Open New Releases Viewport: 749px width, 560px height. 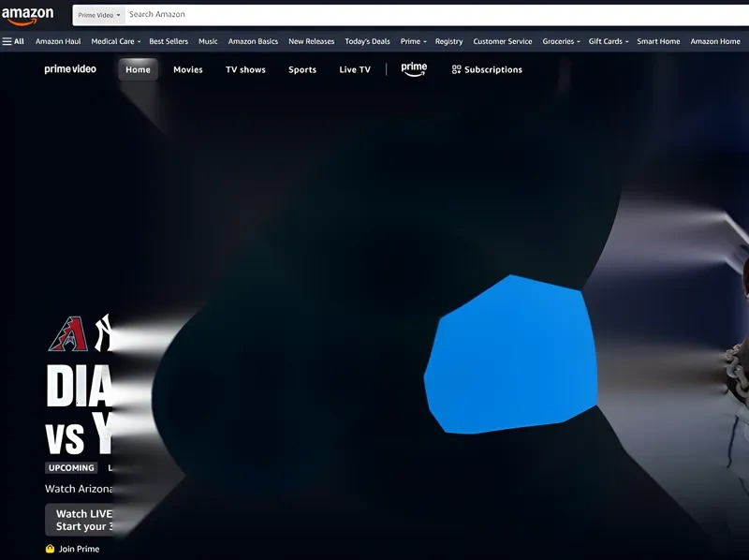click(312, 41)
